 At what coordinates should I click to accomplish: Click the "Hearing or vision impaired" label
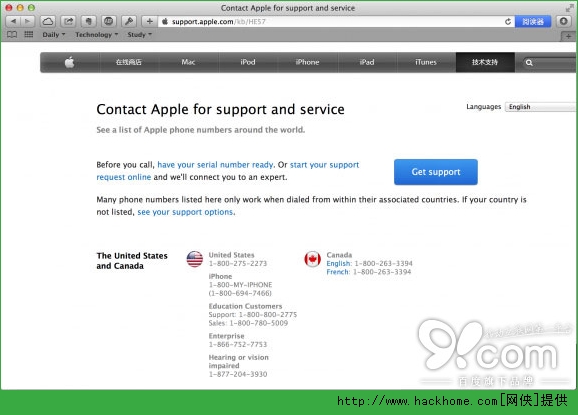pyautogui.click(x=238, y=362)
